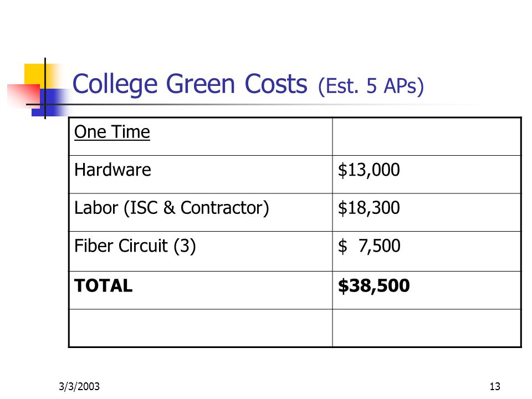Click the 3/3/2003 date in the footer
This screenshot has width=532, height=399.
pyautogui.click(x=79, y=386)
